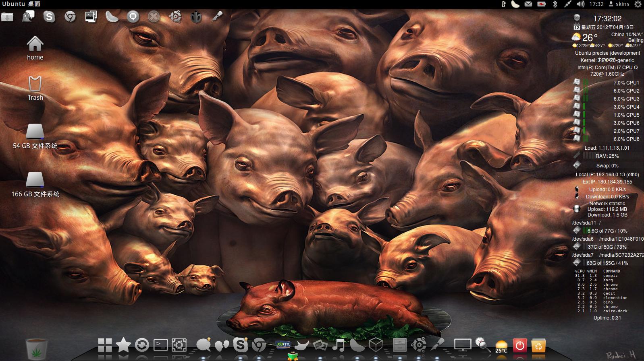Open the monitor display icon in dock
The image size is (644, 361).
(x=462, y=345)
